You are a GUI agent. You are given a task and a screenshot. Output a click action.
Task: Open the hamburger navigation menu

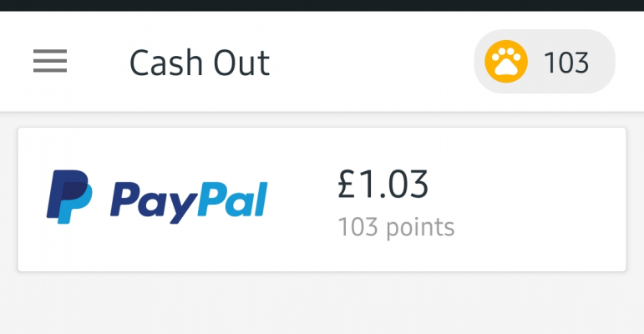click(50, 61)
